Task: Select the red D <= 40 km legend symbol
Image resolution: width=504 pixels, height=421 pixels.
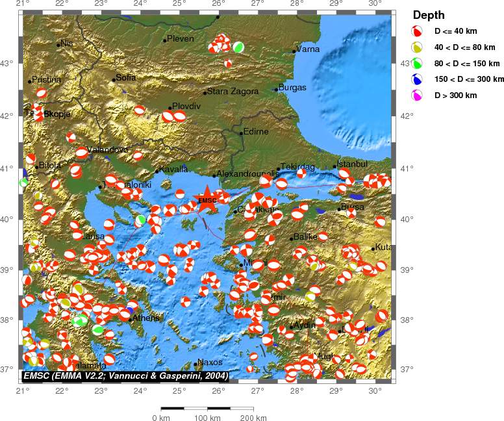Action: (x=418, y=31)
